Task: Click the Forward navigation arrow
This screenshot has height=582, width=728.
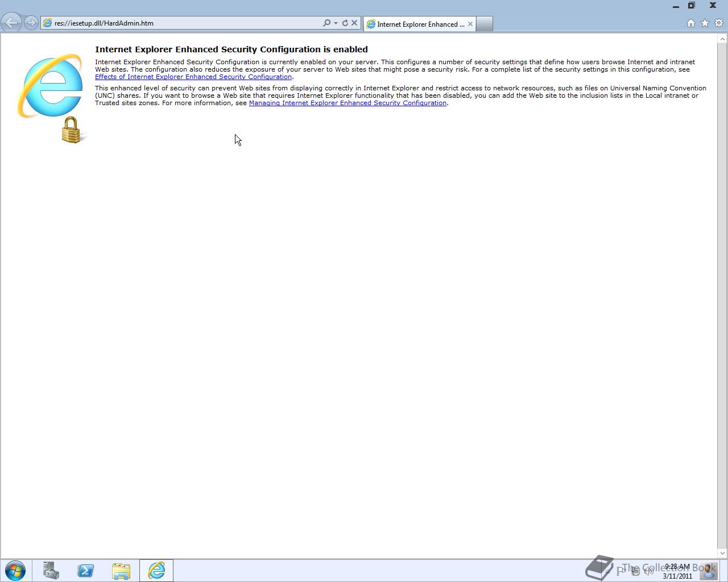Action: pyautogui.click(x=31, y=23)
